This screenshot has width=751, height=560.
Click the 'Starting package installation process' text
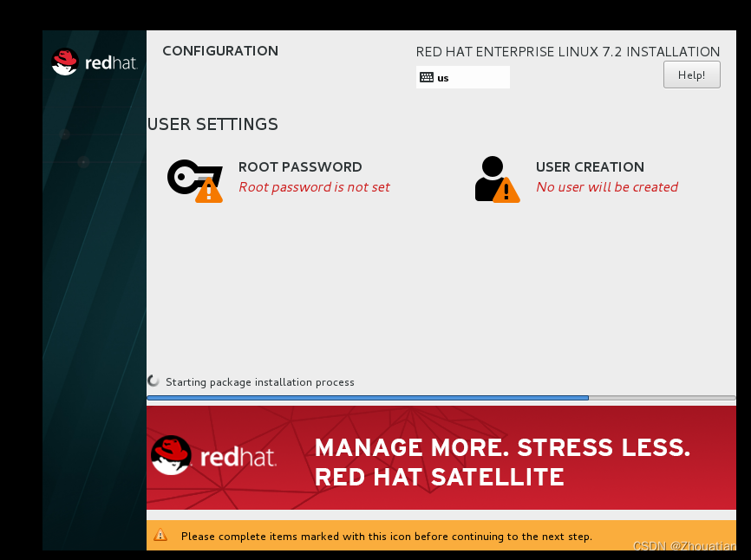(x=260, y=382)
